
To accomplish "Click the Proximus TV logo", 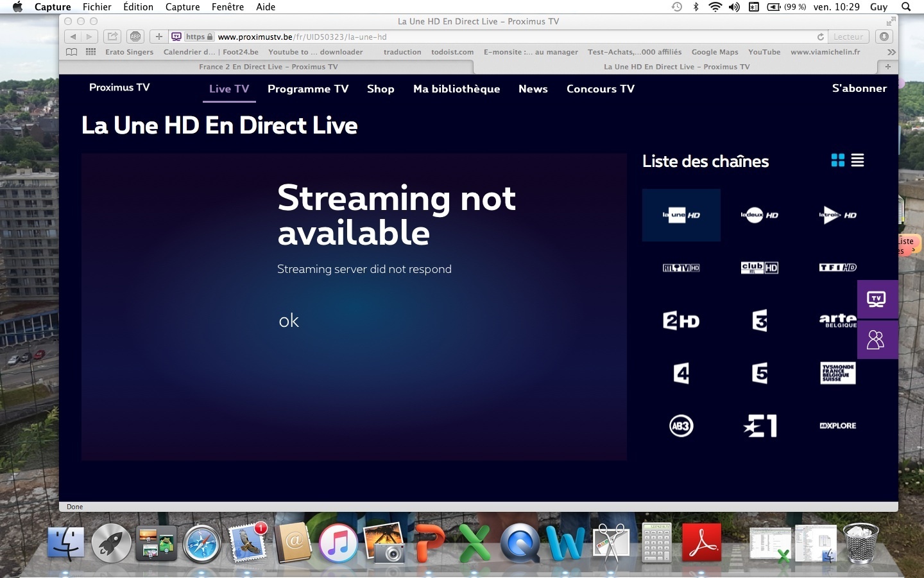I will coord(119,87).
